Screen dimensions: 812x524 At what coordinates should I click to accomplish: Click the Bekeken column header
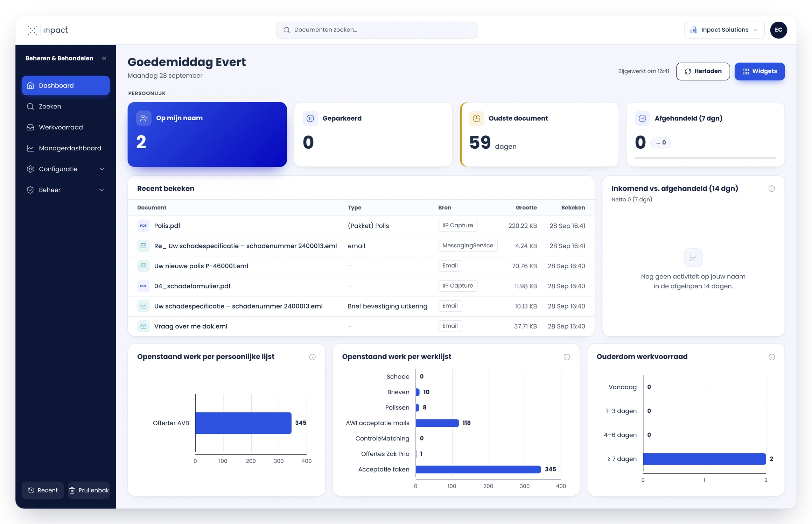tap(573, 208)
